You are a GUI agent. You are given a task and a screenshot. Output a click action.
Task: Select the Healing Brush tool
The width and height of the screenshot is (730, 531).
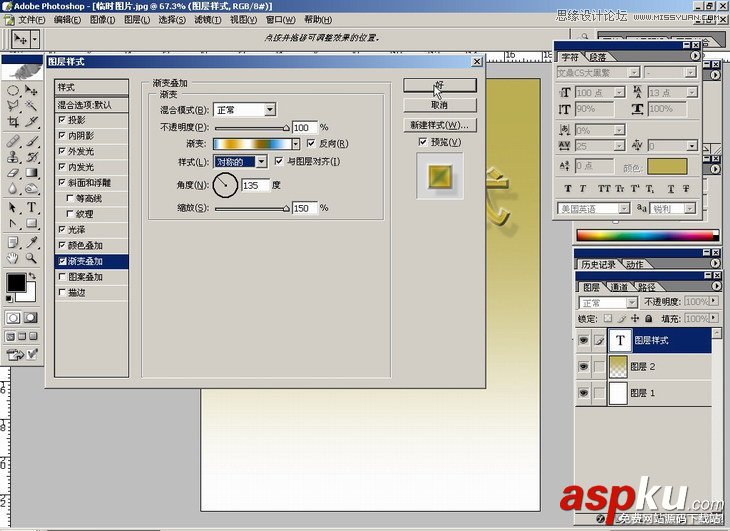click(x=13, y=141)
